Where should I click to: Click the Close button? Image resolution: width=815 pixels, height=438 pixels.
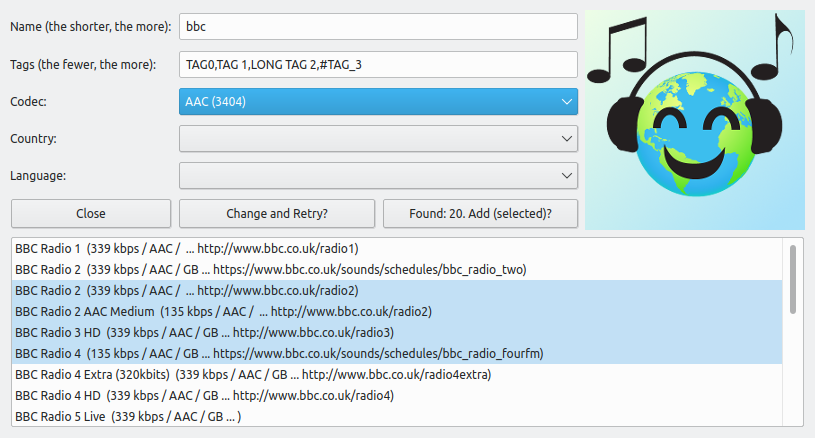coord(91,214)
